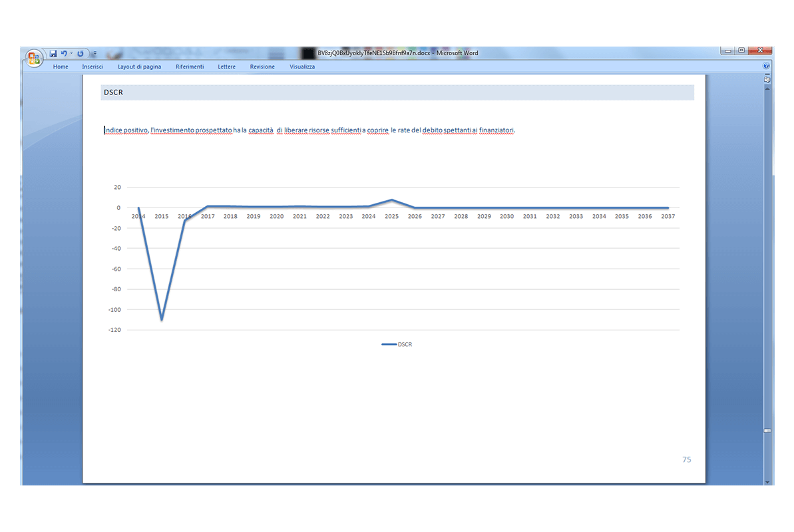
Task: Minimize the Microsoft Word window
Action: (x=727, y=51)
